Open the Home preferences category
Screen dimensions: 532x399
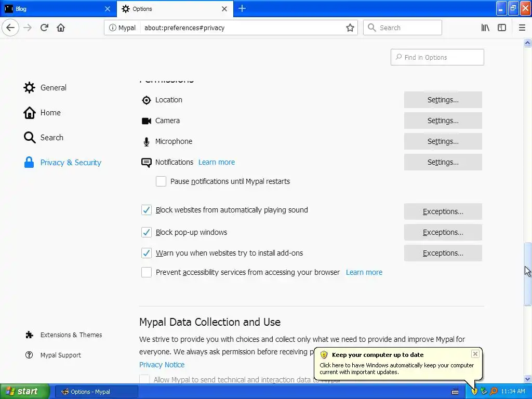pyautogui.click(x=42, y=113)
